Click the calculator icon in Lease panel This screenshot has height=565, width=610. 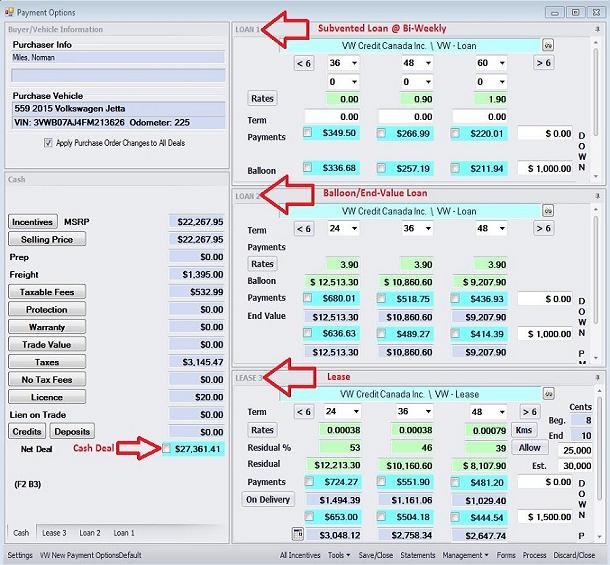(298, 533)
